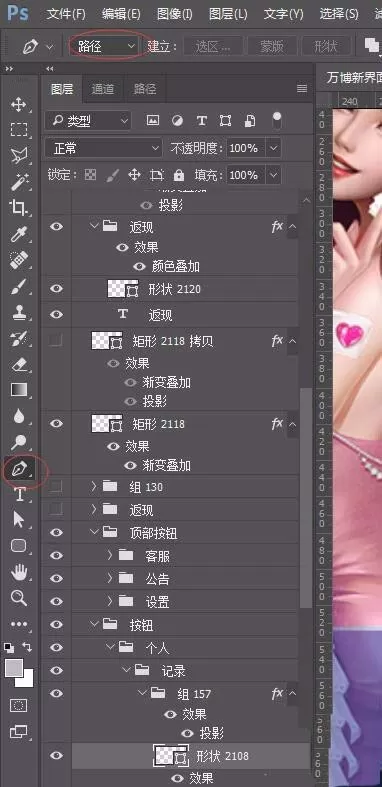This screenshot has height=787, width=382.
Task: Switch to the 路径 panel tab
Action: tap(145, 89)
